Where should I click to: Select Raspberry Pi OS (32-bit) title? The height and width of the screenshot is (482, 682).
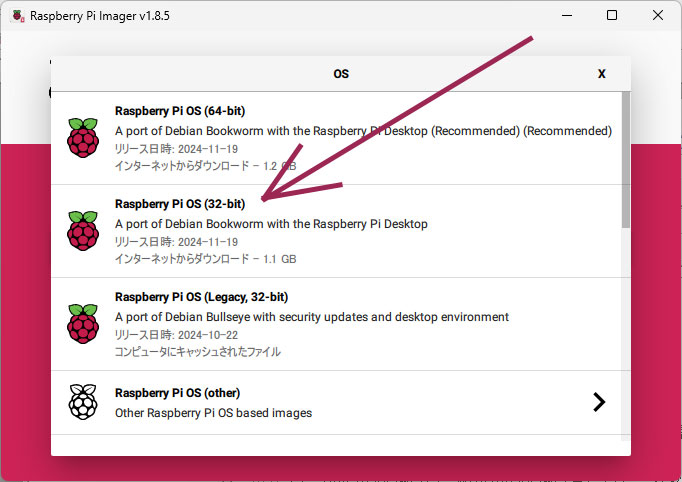point(180,204)
